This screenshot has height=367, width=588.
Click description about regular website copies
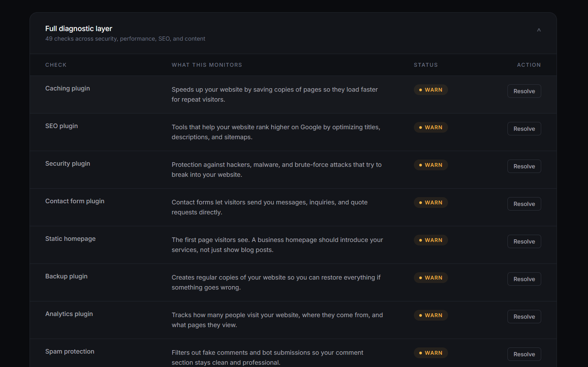pos(276,282)
